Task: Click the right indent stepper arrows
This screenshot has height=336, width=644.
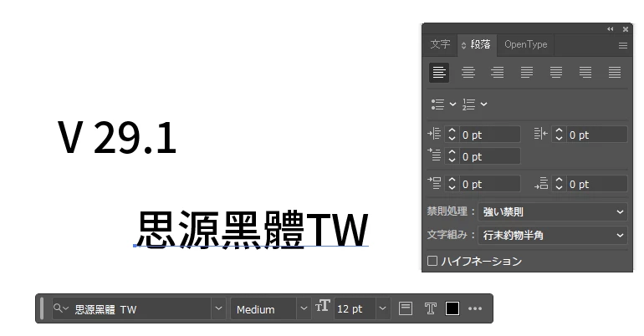Action: [559, 135]
